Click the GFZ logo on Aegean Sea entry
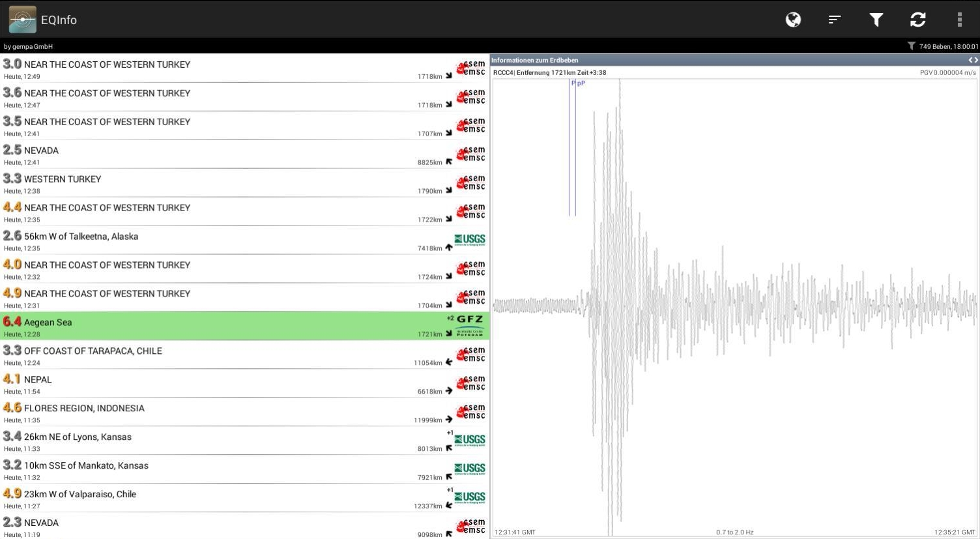 [x=470, y=325]
